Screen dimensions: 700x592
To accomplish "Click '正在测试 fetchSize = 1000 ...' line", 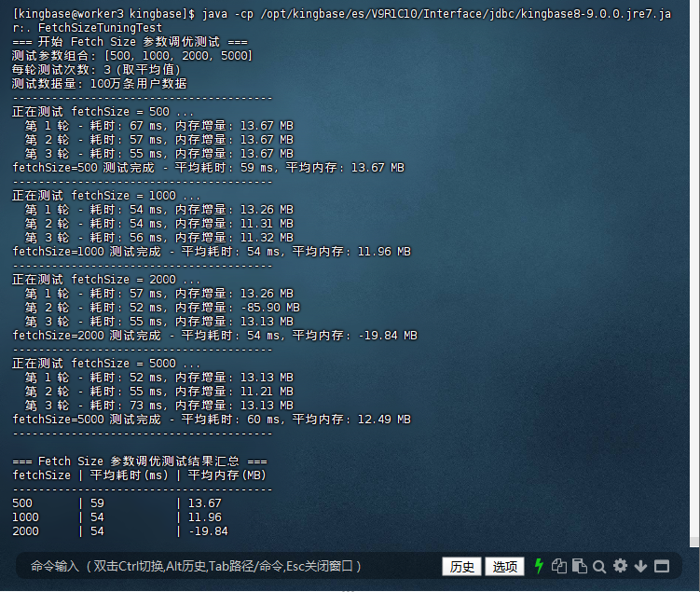I will 106,196.
